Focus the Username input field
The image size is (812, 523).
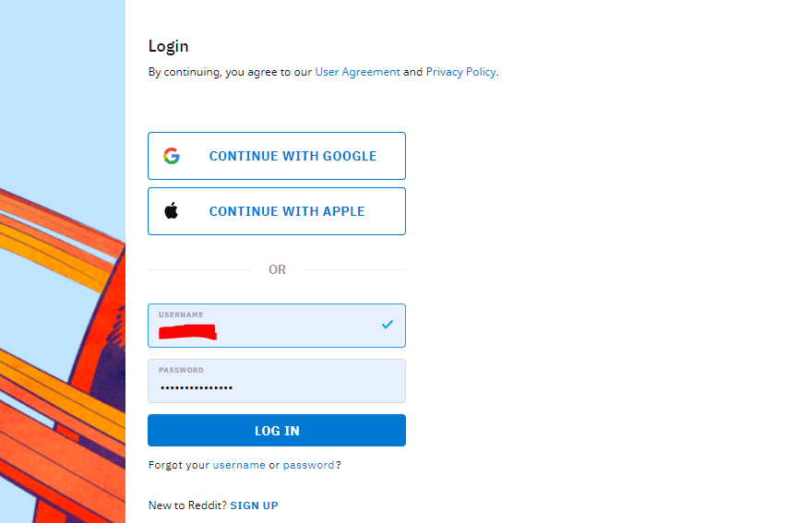pos(277,326)
